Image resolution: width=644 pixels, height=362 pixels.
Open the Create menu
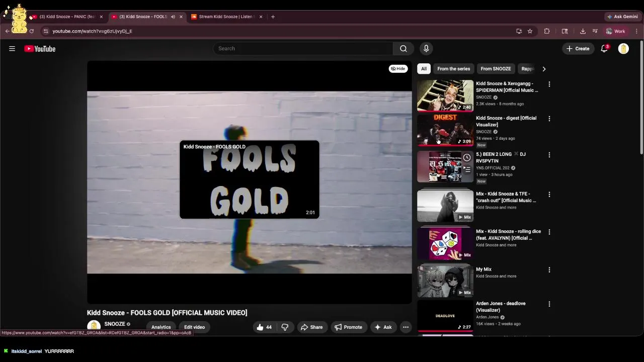point(578,49)
